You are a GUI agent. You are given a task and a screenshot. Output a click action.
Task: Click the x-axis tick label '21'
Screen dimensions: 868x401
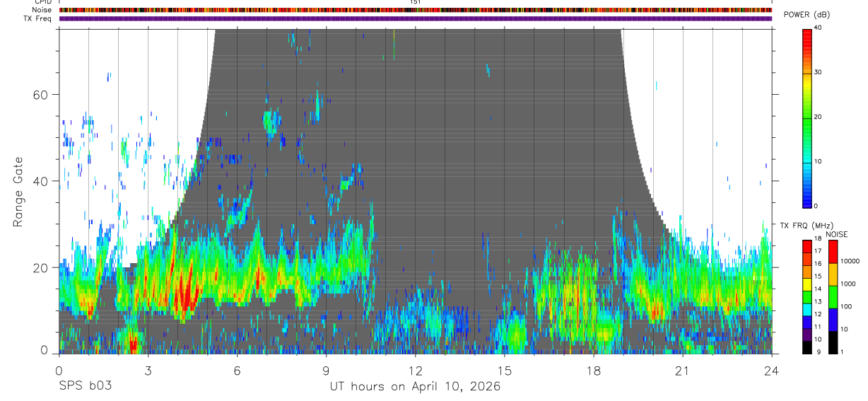(682, 371)
